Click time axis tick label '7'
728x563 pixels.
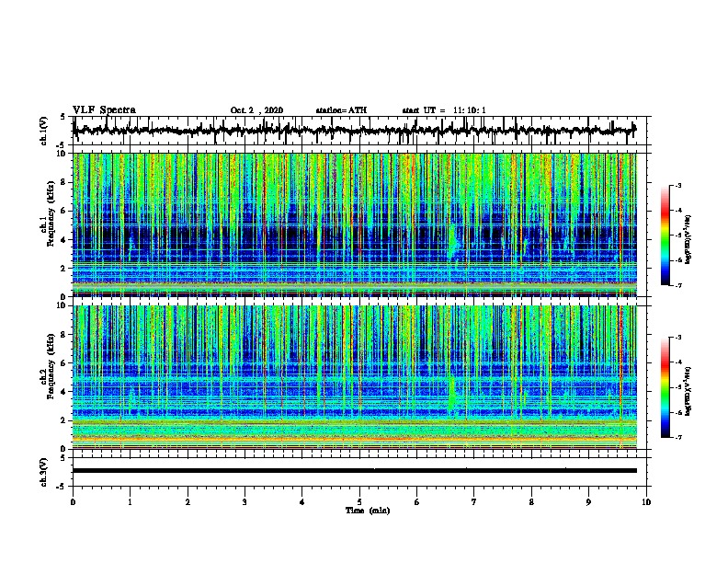[x=474, y=502]
